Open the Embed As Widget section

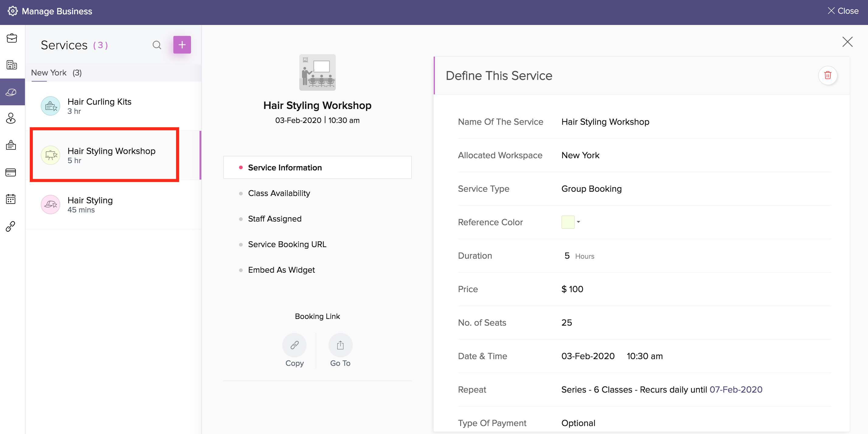[281, 270]
